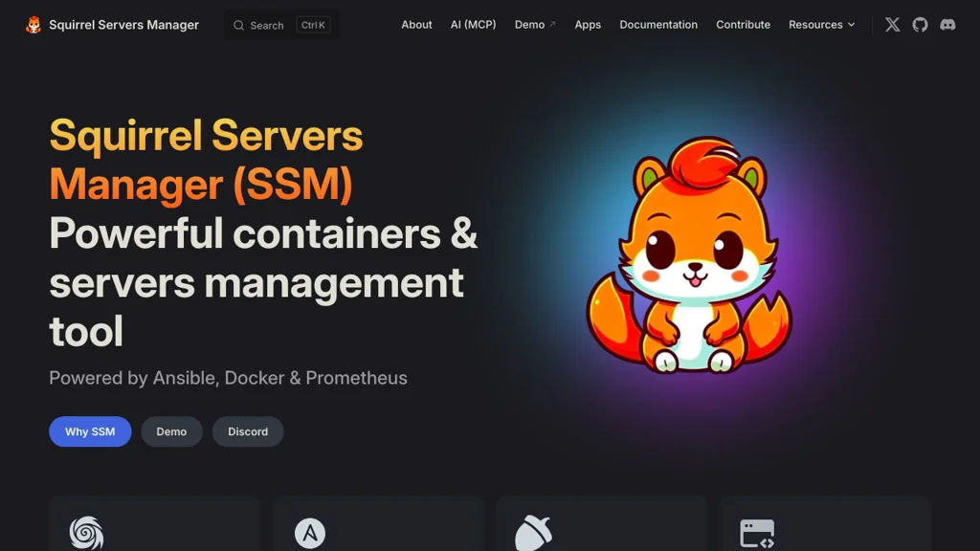Click the Discord pill button
This screenshot has width=980, height=551.
[248, 431]
